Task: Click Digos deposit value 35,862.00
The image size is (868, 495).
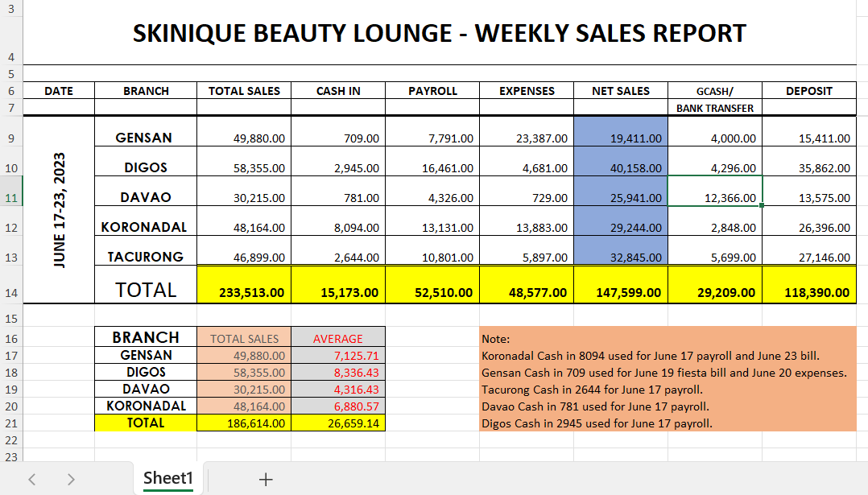Action: (x=808, y=162)
